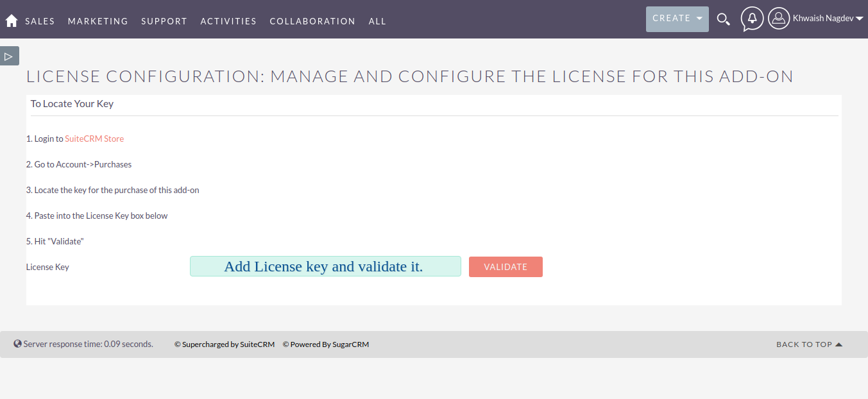This screenshot has width=868, height=399.
Task: Open the Support menu
Action: 164,21
